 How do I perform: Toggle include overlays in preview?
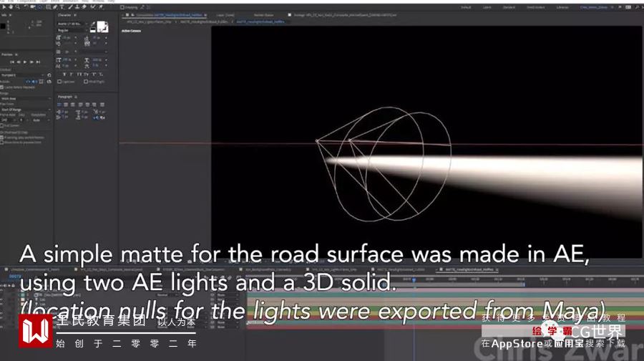point(41,82)
